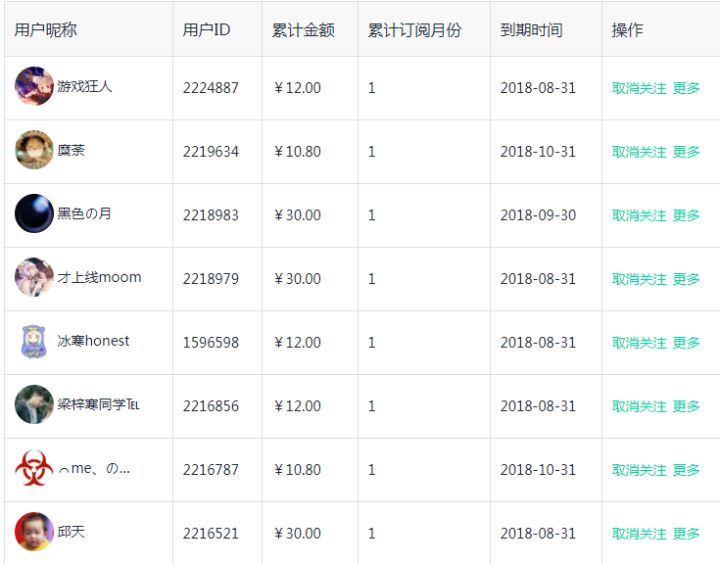720x564 pixels.
Task: Cancel following for 黑色の月
Action: point(638,215)
